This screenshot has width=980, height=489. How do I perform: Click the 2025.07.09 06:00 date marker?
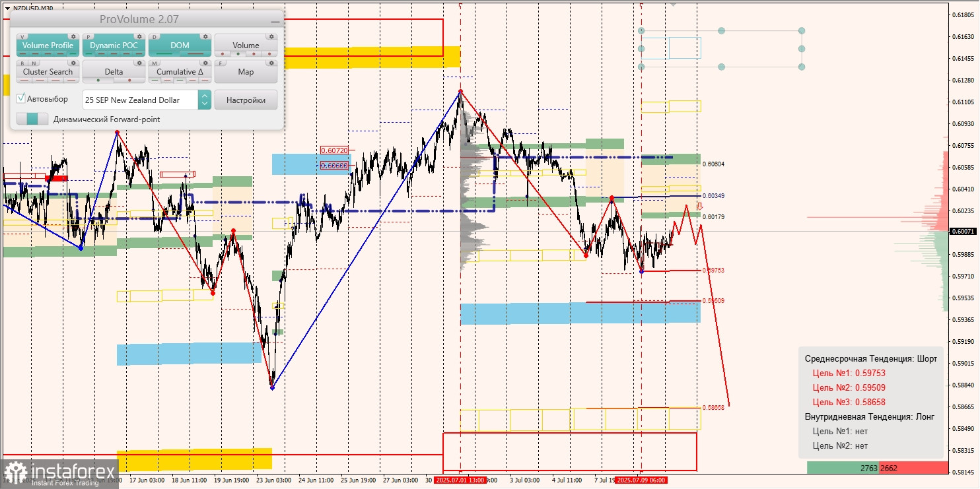click(x=641, y=480)
